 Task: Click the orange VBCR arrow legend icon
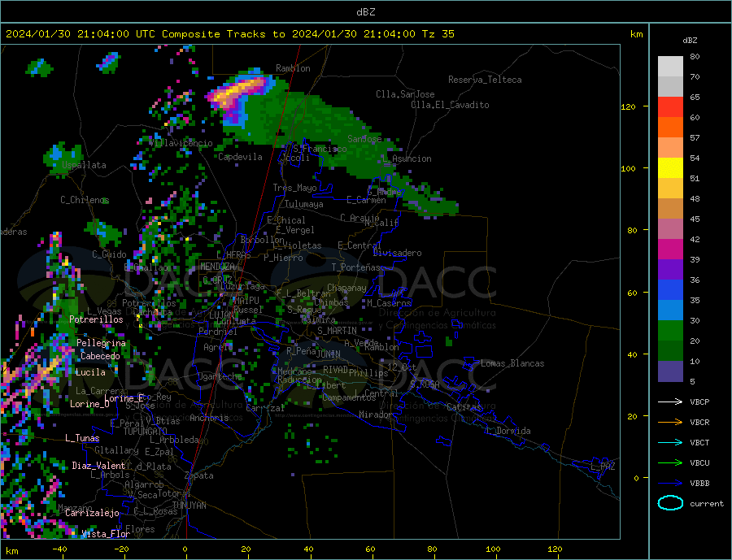pos(670,423)
